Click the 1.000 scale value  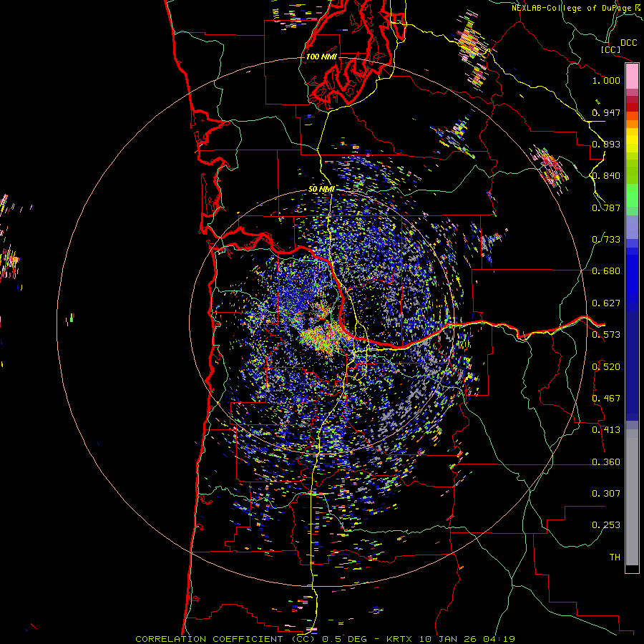pos(606,80)
